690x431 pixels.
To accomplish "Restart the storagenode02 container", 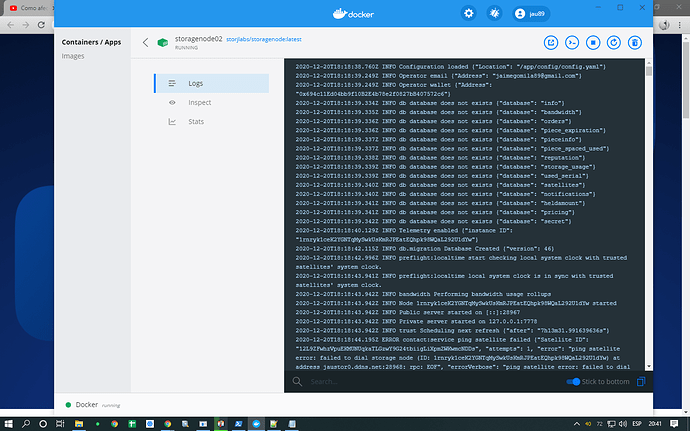I will point(613,42).
